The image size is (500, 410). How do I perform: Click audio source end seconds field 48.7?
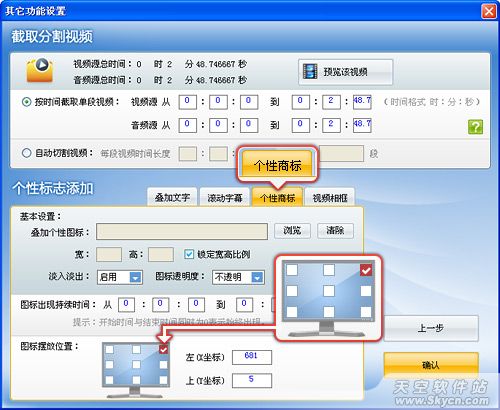point(362,125)
